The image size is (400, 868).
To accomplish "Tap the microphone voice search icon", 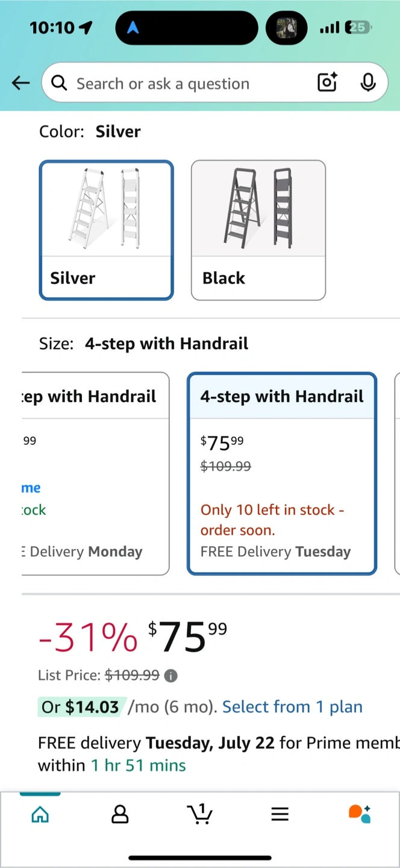I will tap(368, 83).
